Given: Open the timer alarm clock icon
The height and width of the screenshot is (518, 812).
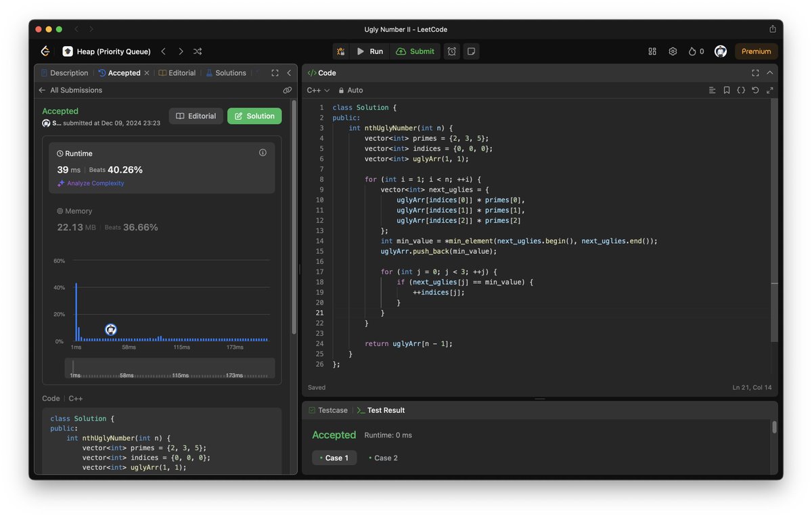Looking at the screenshot, I should (452, 51).
